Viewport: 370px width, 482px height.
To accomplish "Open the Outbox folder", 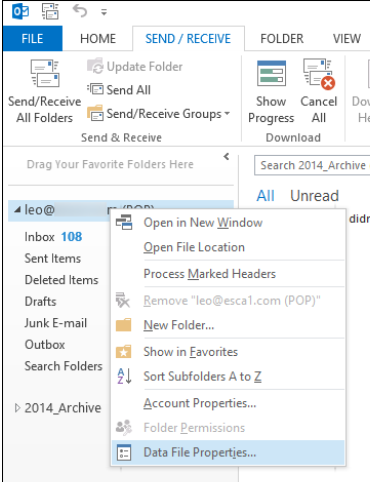I will tap(45, 344).
